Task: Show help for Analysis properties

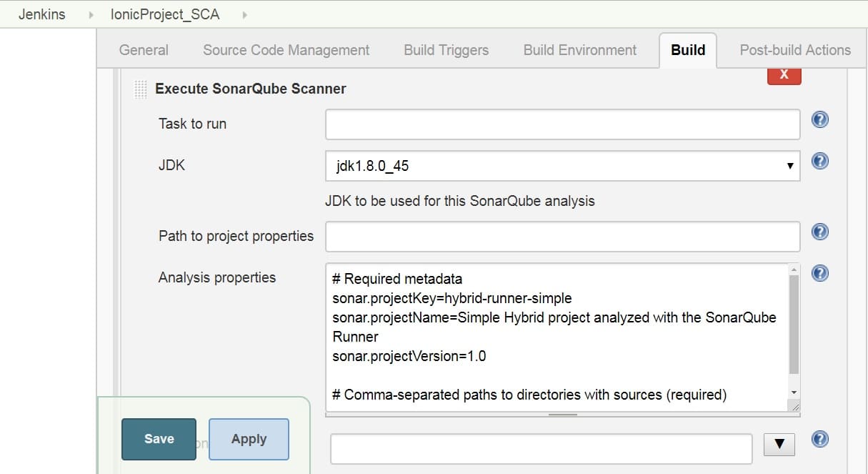Action: pos(820,273)
